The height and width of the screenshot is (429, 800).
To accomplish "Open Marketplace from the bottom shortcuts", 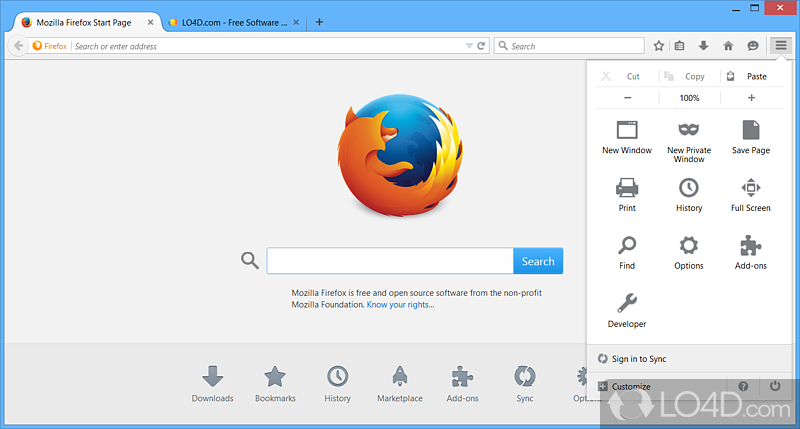I will coord(399,383).
